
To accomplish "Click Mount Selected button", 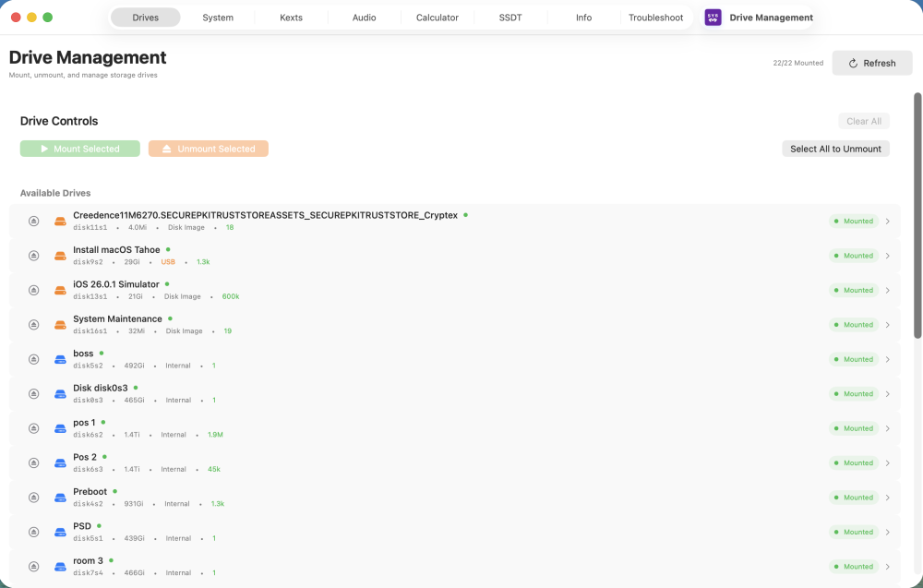I will [x=80, y=149].
